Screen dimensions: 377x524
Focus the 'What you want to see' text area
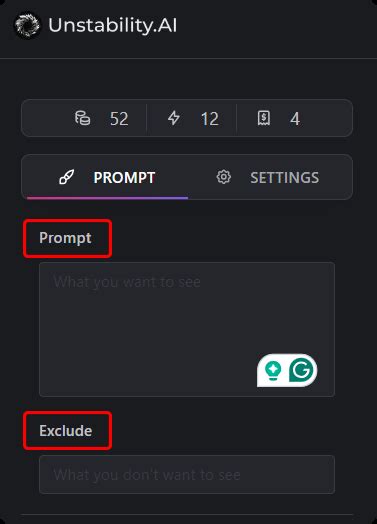pyautogui.click(x=187, y=330)
